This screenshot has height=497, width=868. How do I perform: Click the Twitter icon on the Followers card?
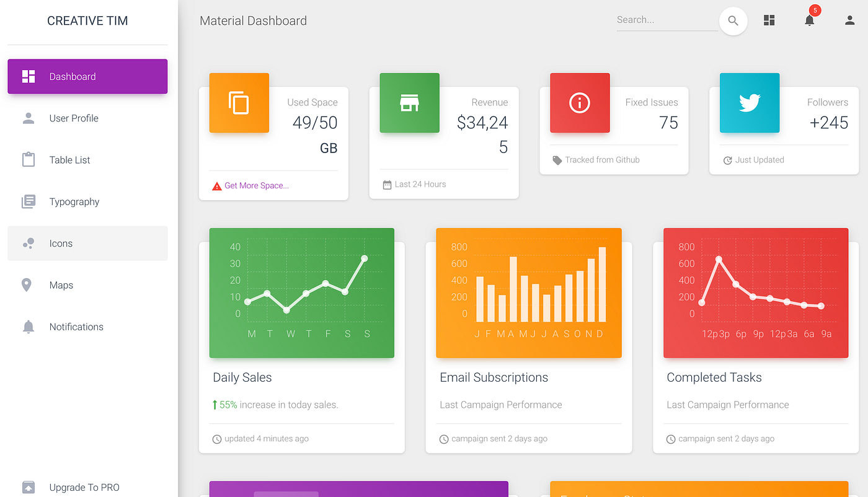pyautogui.click(x=749, y=103)
